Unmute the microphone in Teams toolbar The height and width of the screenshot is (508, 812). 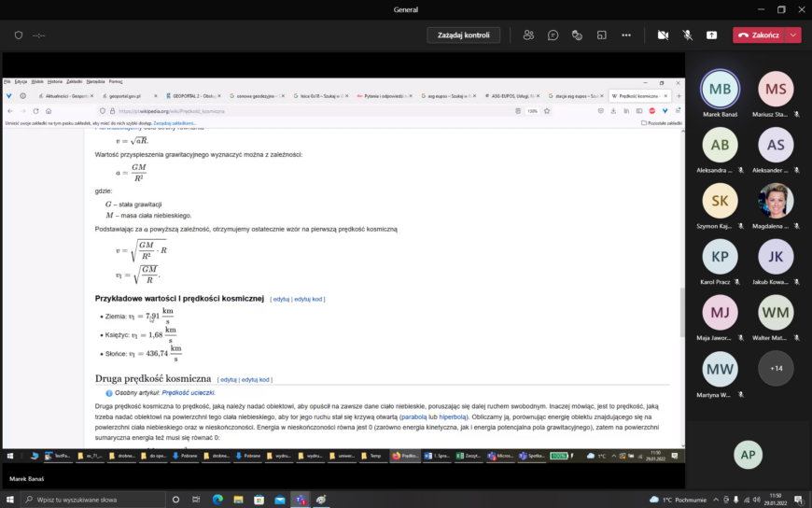pos(687,35)
